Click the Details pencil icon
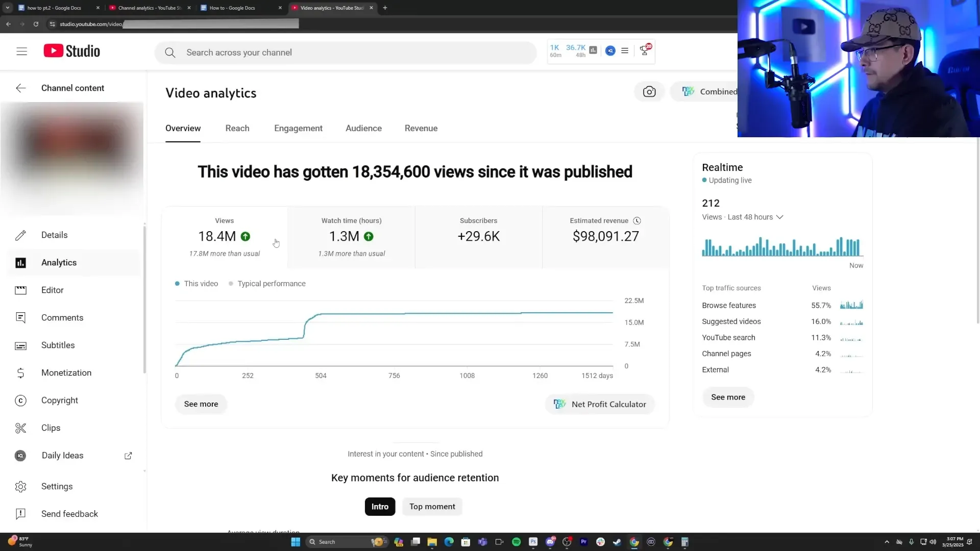Viewport: 980px width, 551px height. pos(20,235)
